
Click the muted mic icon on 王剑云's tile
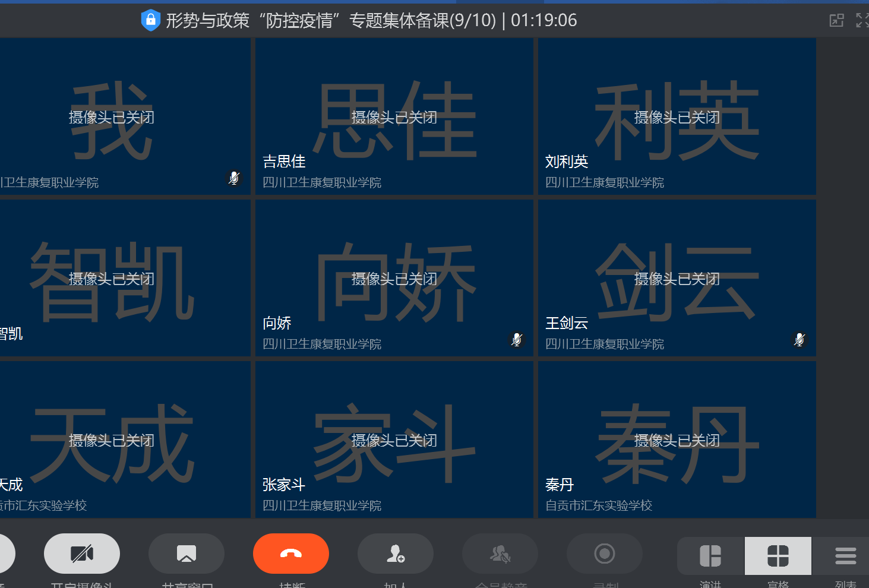click(800, 339)
